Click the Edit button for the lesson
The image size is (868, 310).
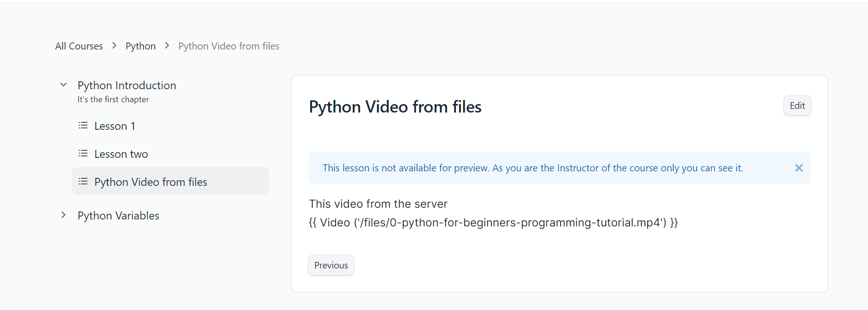pos(797,106)
